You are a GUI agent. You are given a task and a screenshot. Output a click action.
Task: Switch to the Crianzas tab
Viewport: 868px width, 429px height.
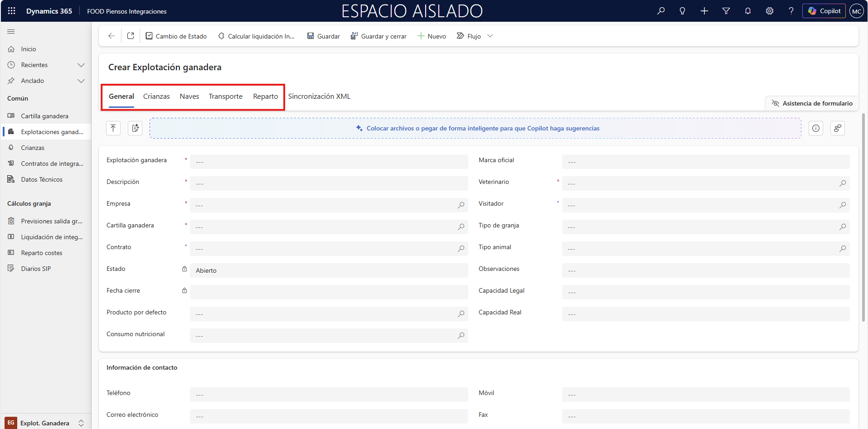[156, 96]
